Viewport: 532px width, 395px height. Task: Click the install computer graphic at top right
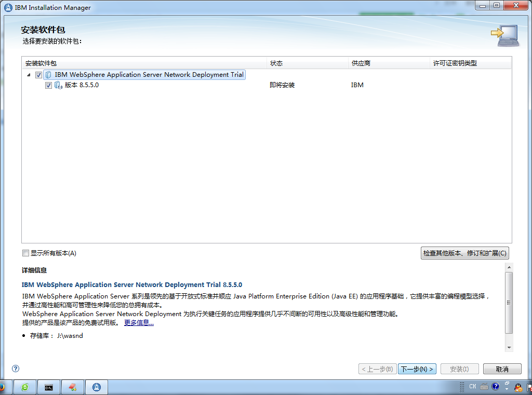click(505, 36)
